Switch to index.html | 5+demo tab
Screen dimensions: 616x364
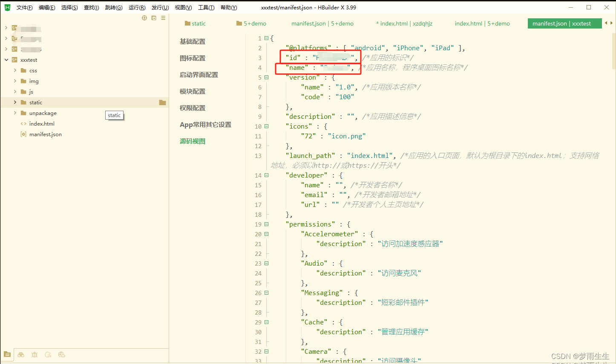[482, 23]
